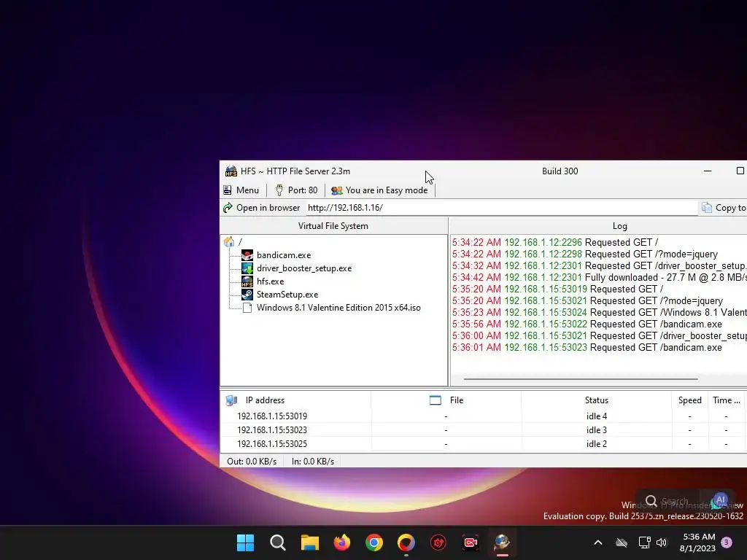
Task: Open the Chrome Canary taskbar icon
Action: 406,542
